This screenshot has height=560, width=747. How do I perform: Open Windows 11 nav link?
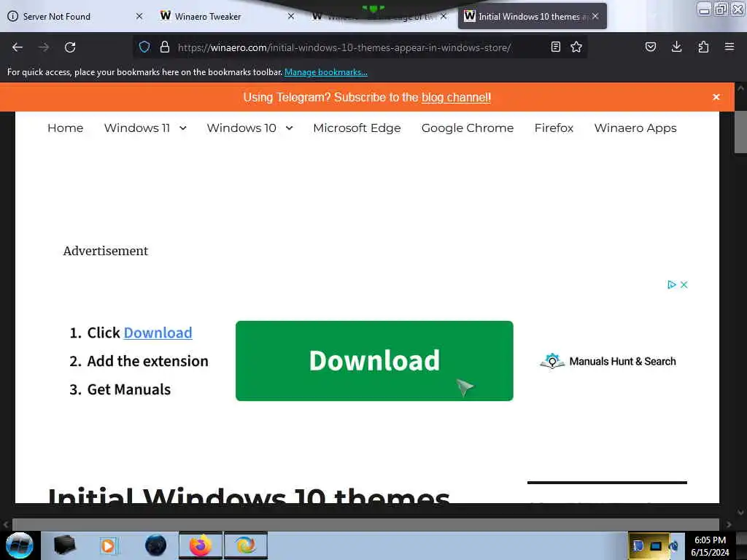(x=137, y=128)
